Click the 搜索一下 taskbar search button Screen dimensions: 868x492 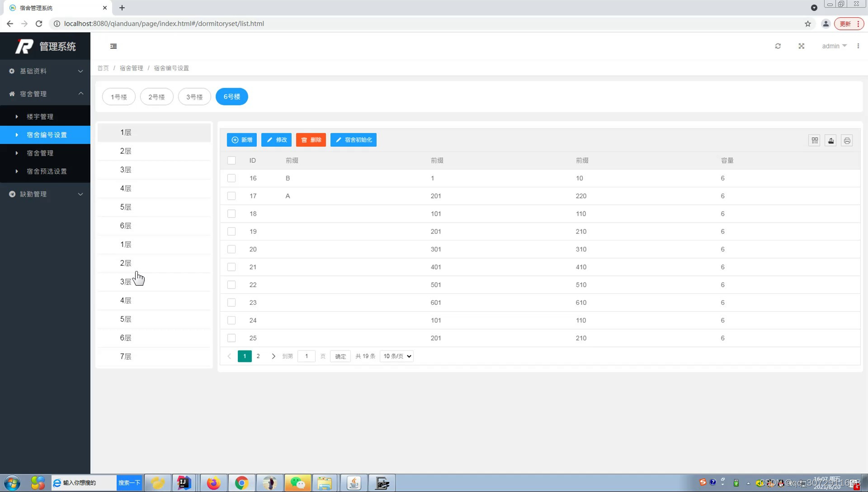pyautogui.click(x=129, y=483)
